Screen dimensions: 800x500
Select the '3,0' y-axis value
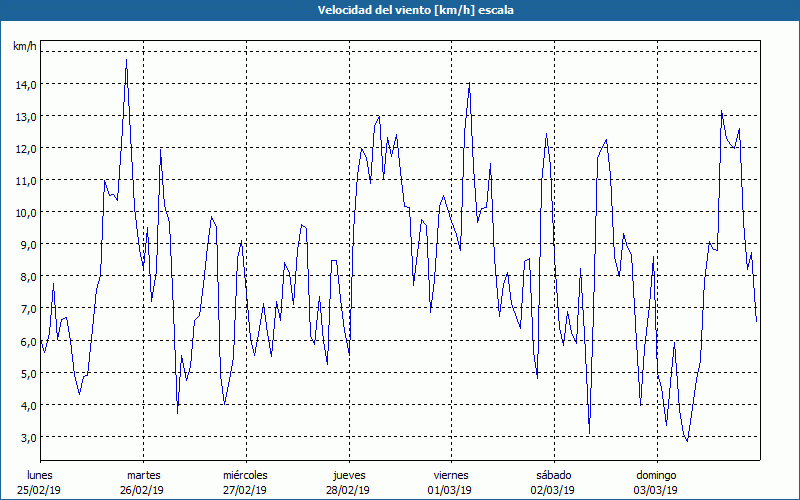[x=29, y=438]
